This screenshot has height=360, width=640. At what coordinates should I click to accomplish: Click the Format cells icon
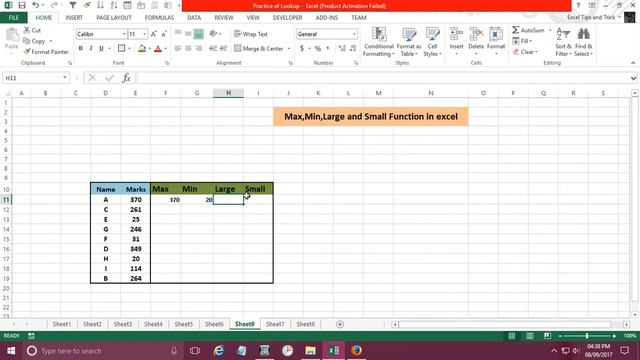(x=496, y=34)
